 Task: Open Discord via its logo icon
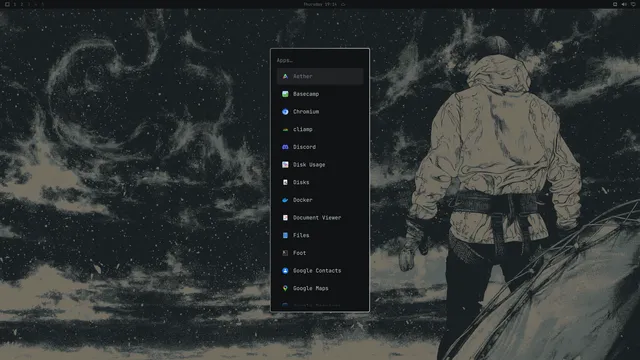[x=285, y=147]
